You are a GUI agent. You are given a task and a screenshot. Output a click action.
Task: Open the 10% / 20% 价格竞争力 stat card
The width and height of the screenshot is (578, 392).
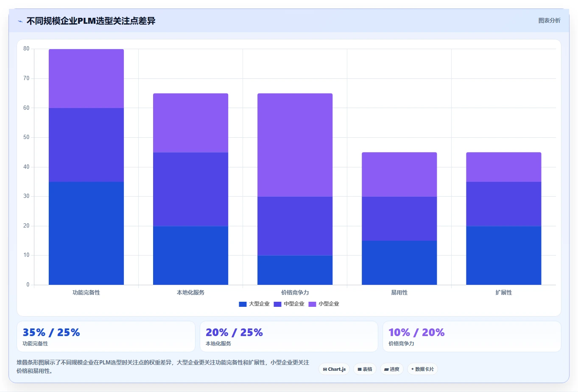(x=472, y=336)
